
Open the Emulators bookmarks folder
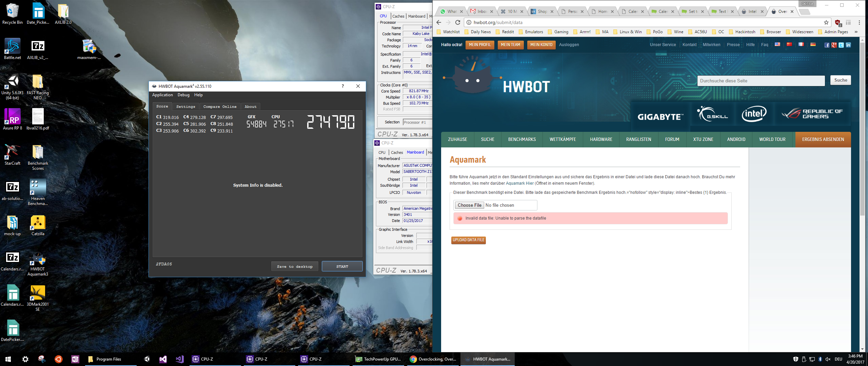click(x=531, y=32)
